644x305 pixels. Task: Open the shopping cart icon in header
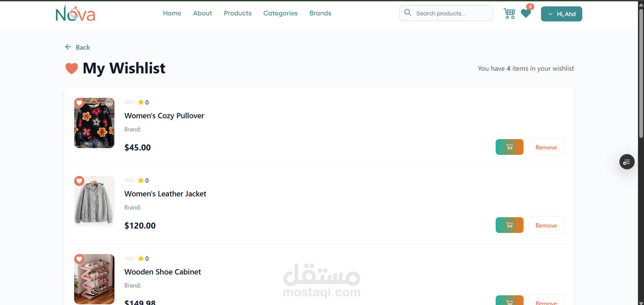(509, 13)
